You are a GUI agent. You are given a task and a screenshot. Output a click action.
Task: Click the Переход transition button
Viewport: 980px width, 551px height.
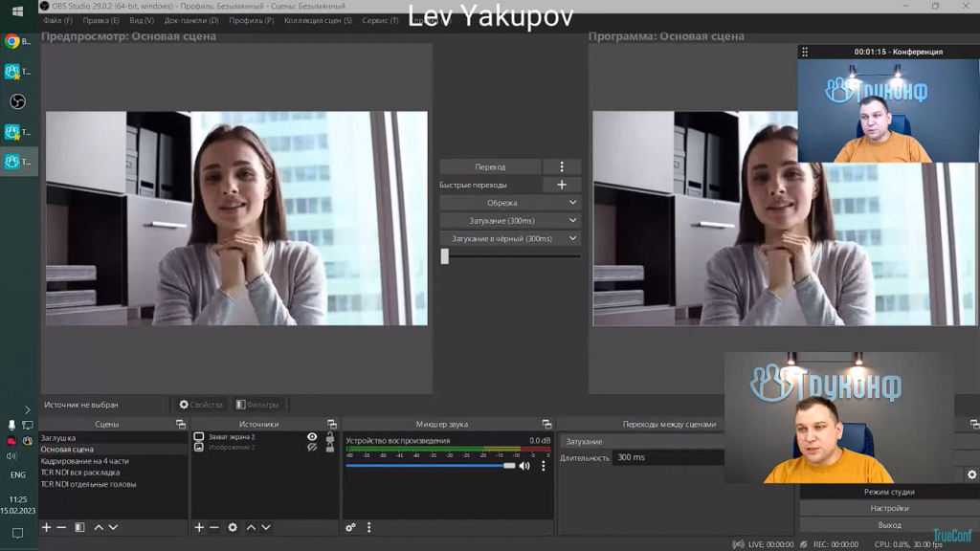pos(490,166)
